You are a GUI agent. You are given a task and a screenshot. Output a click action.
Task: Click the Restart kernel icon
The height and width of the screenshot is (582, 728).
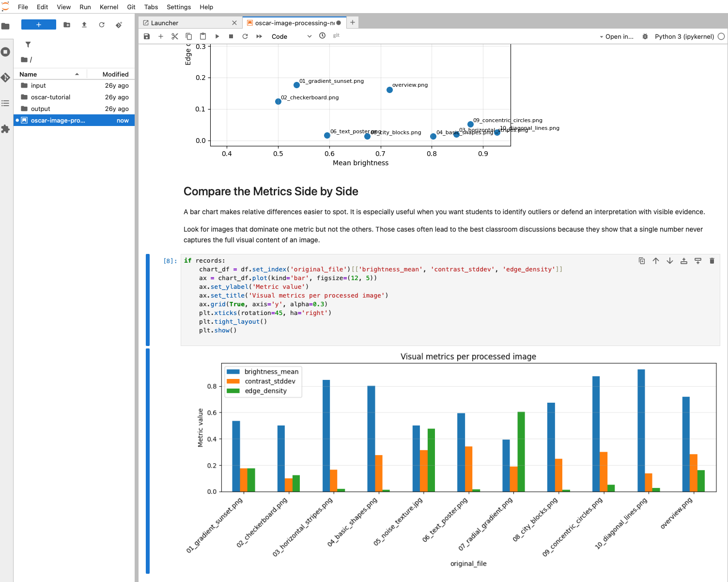coord(245,36)
